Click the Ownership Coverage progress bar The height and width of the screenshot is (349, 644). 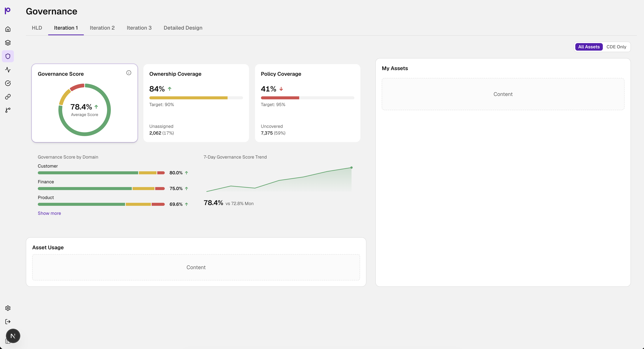point(196,98)
